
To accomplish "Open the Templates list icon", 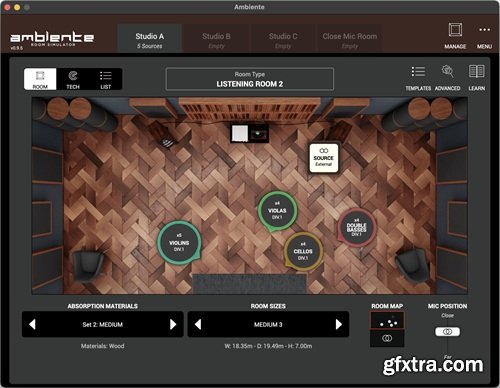I will click(418, 78).
